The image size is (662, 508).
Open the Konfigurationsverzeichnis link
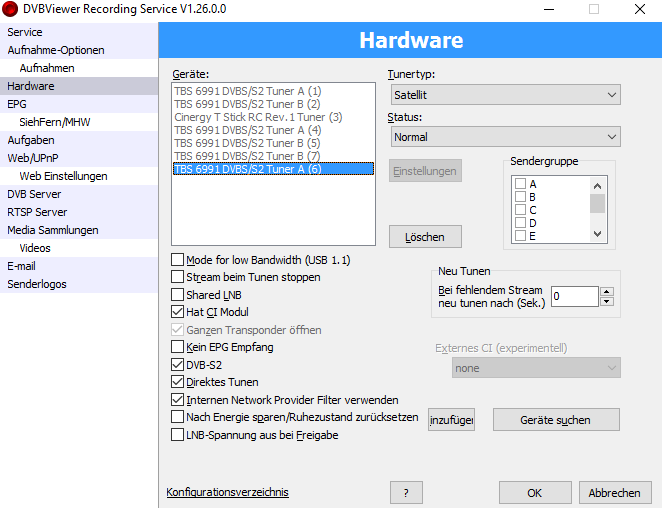pos(227,492)
